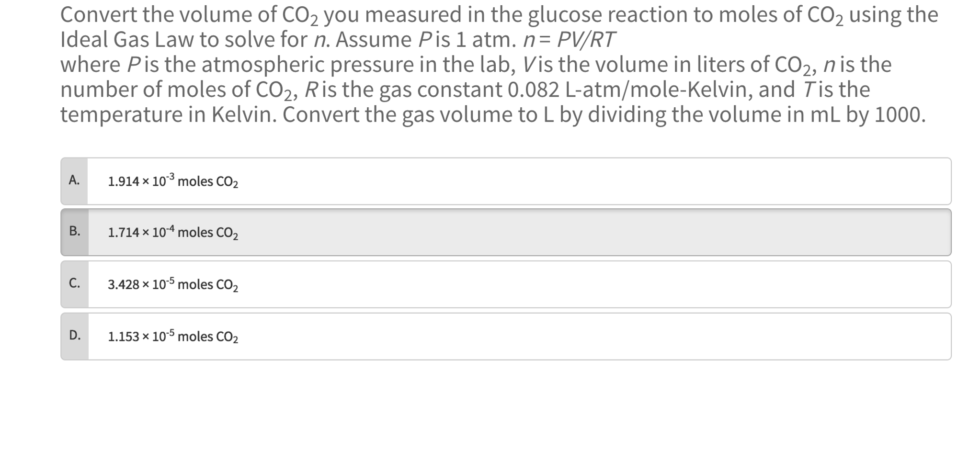The image size is (980, 451).
Task: Choose 3.428 × 10⁻⁵ moles CO₂
Action: click(x=172, y=285)
